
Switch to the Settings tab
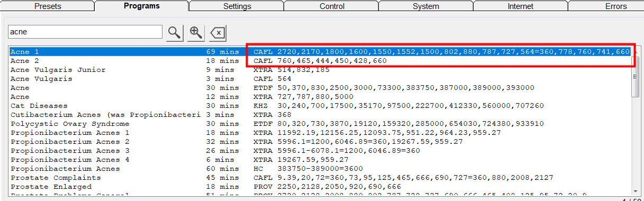(237, 6)
